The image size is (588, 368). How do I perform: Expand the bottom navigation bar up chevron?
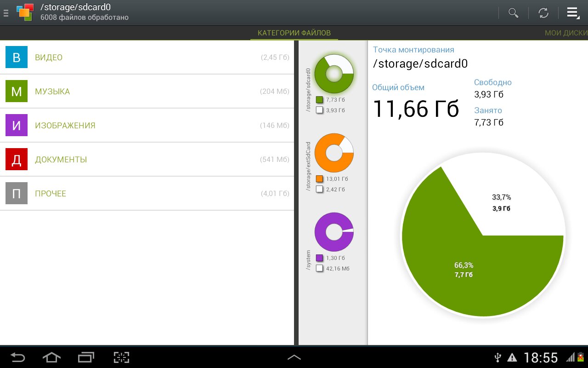[294, 357]
